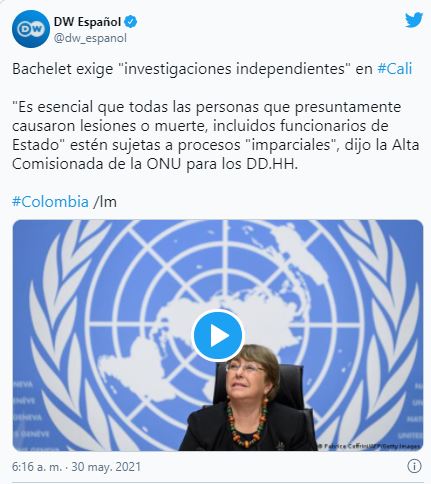Open the #Cali hashtag
The image size is (431, 484).
395,69
